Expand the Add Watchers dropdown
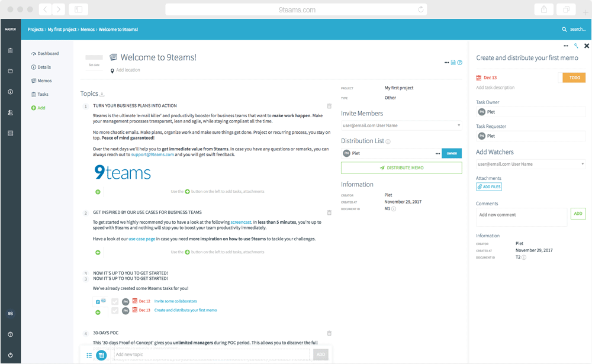This screenshot has width=592, height=364. coord(583,164)
